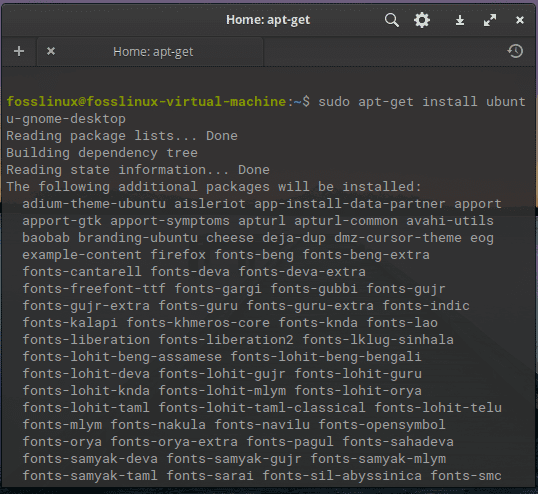Click package name 'cheese'
The height and width of the screenshot is (494, 538).
click(230, 238)
